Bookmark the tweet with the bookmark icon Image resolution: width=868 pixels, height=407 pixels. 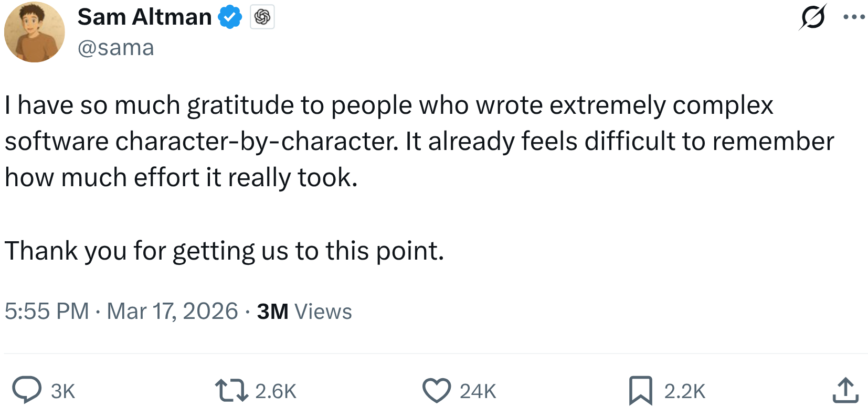[x=641, y=391]
